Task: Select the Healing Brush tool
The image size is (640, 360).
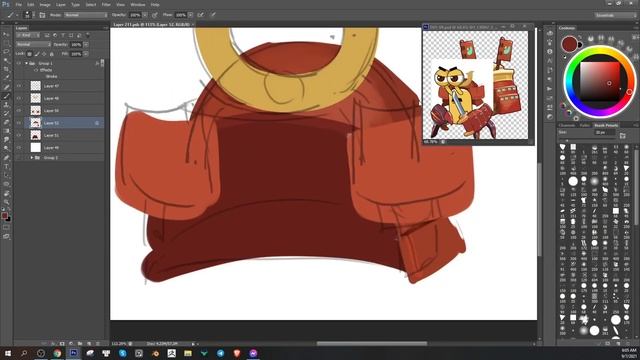Action: coord(6,87)
